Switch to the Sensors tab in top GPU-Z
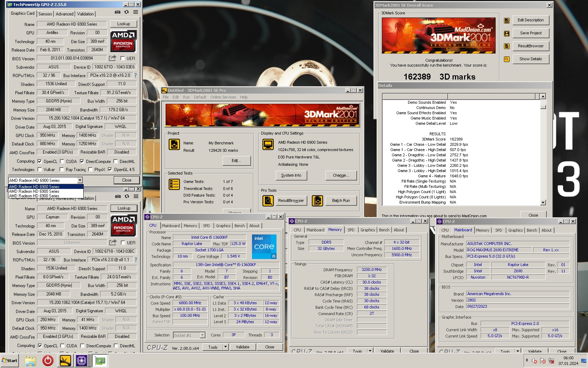 pyautogui.click(x=45, y=14)
